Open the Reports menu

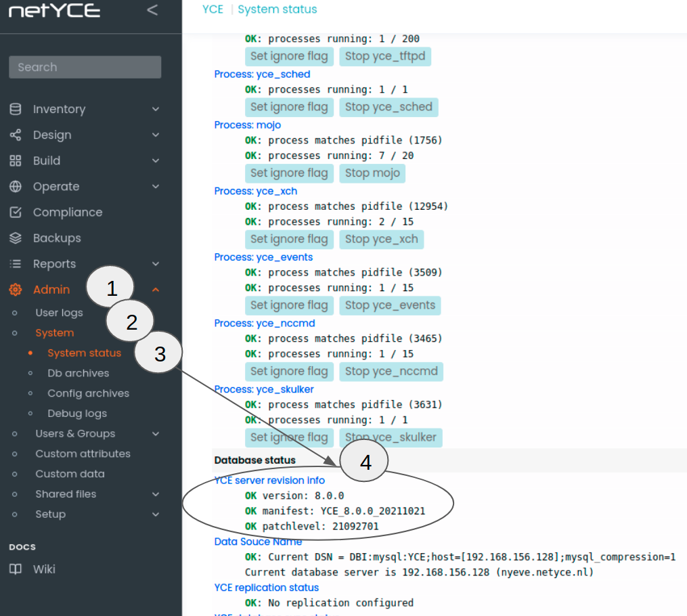click(54, 264)
